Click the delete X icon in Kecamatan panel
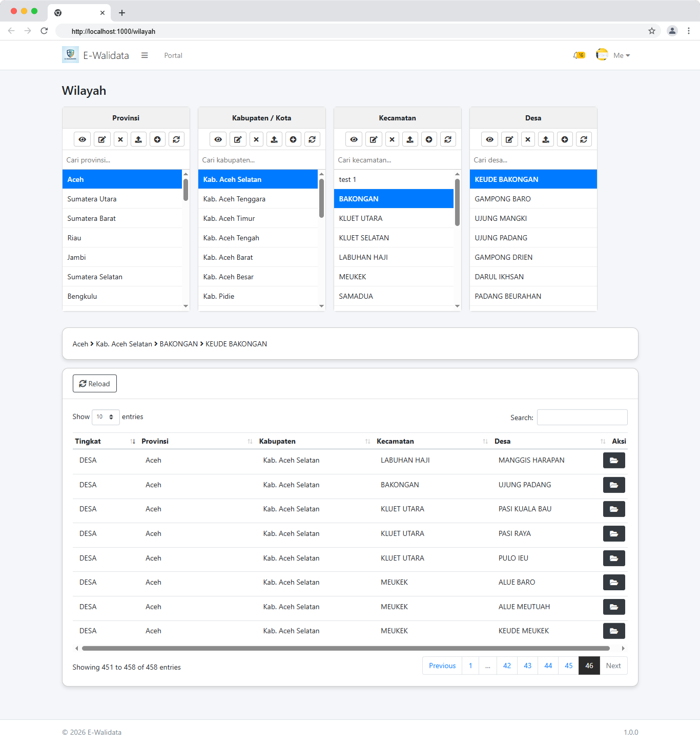Viewport: 700px width, 744px height. pyautogui.click(x=392, y=139)
